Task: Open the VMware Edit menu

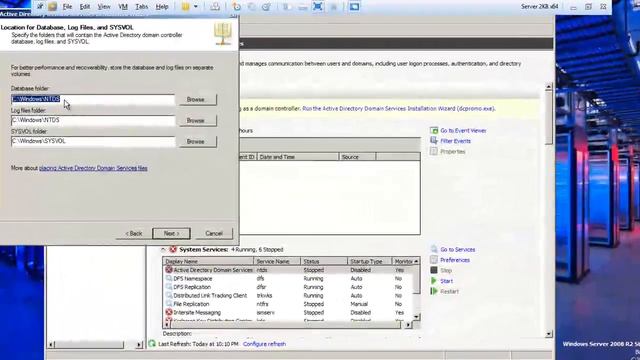Action: (x=84, y=7)
